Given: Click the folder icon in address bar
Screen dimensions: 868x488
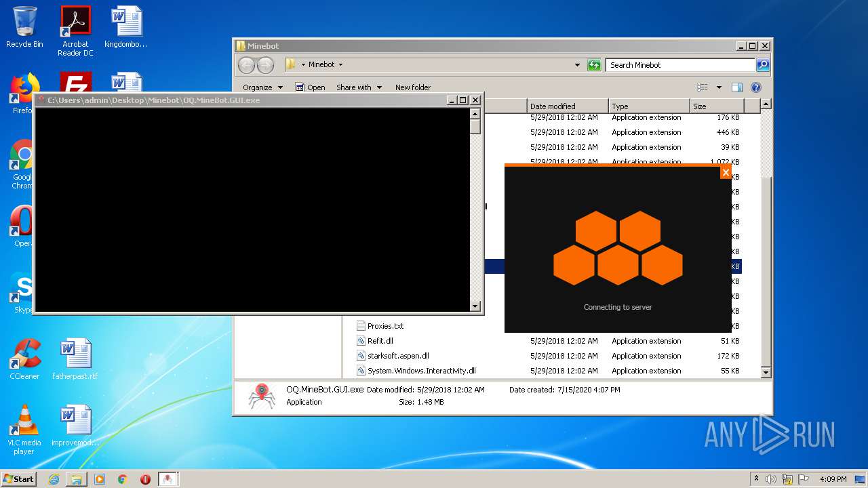Looking at the screenshot, I should [x=291, y=64].
